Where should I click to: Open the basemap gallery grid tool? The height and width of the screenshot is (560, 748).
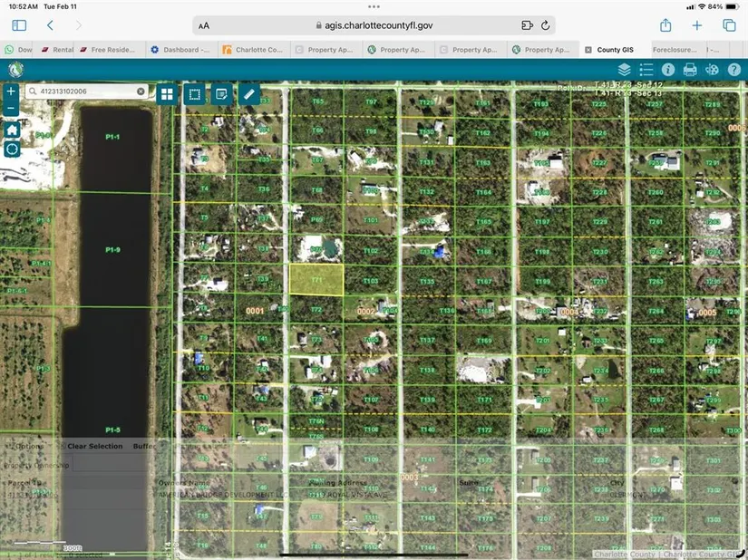[167, 93]
